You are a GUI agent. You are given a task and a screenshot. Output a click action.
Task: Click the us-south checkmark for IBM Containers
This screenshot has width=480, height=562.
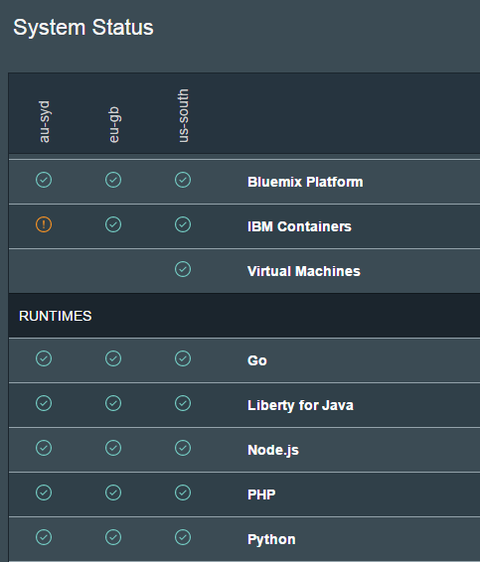tap(183, 225)
